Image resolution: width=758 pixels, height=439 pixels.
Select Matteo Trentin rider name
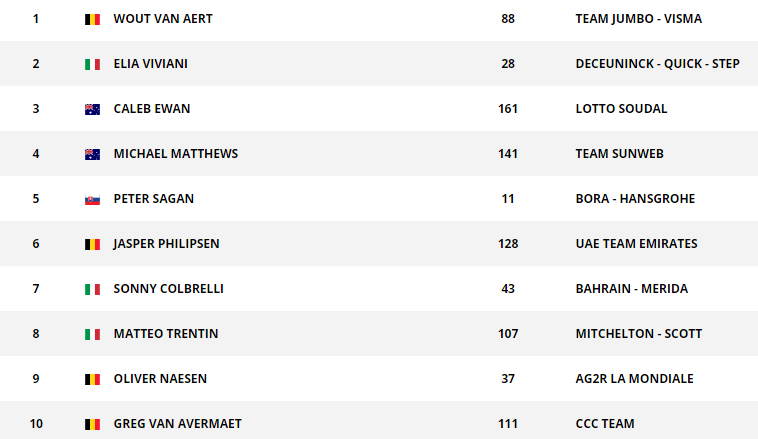(166, 334)
